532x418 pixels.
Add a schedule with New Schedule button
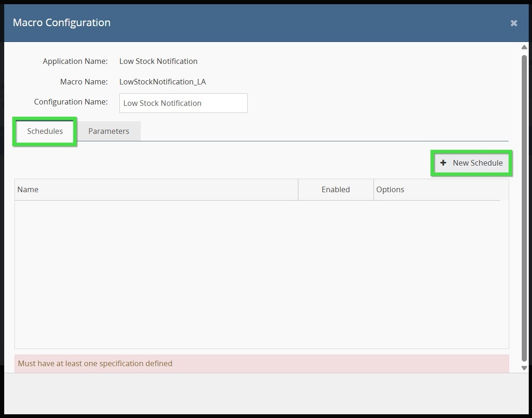click(471, 163)
